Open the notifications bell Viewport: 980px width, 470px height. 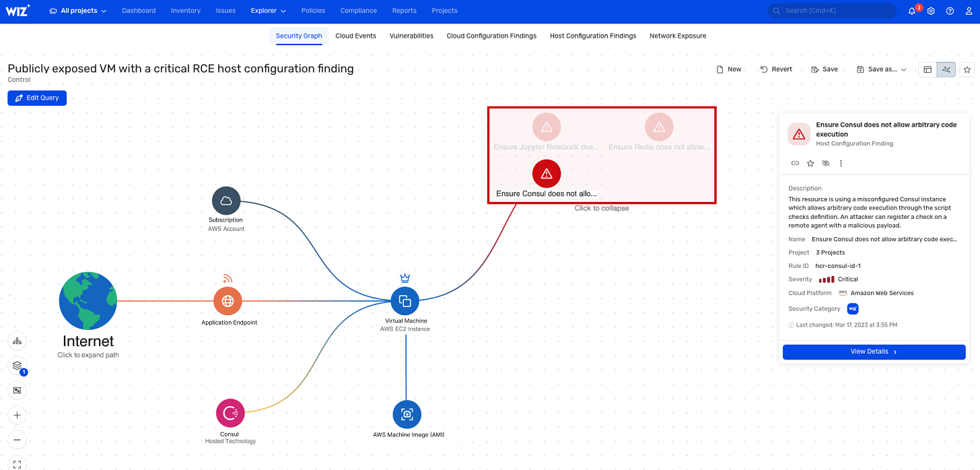click(912, 11)
